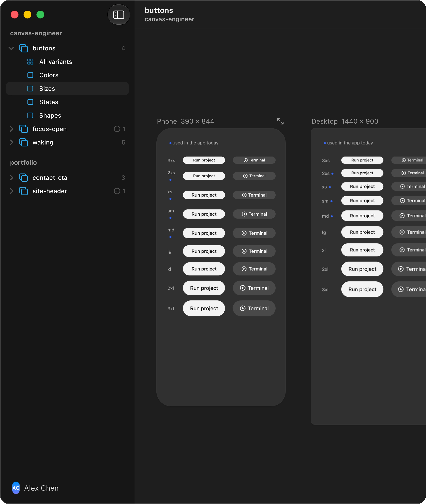Click the canvas-engineer sidebar section heading

(36, 33)
